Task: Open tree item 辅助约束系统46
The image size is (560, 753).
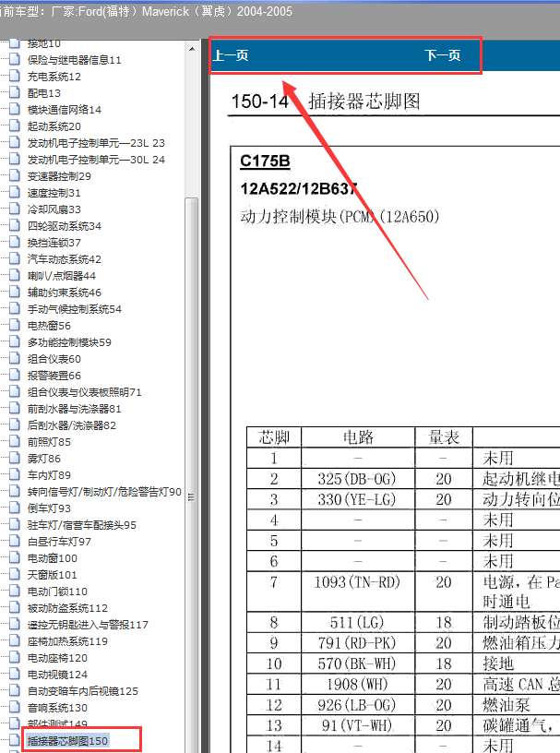Action: pos(65,293)
